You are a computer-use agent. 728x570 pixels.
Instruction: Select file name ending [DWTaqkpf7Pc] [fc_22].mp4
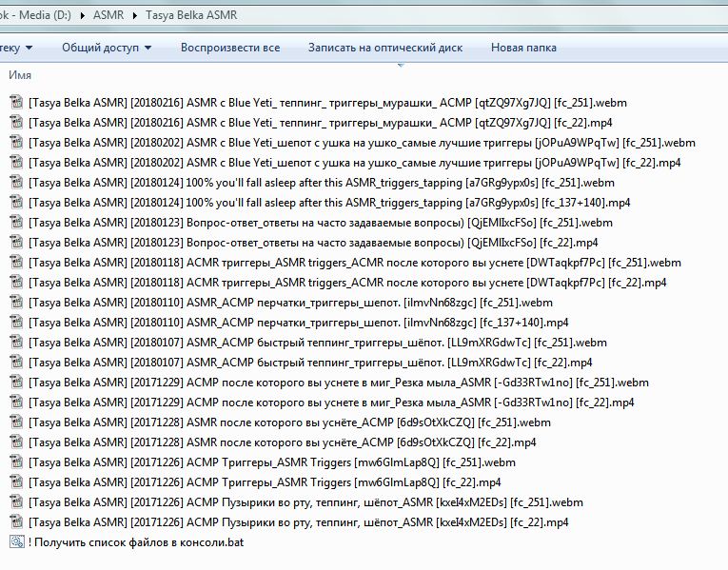point(347,283)
